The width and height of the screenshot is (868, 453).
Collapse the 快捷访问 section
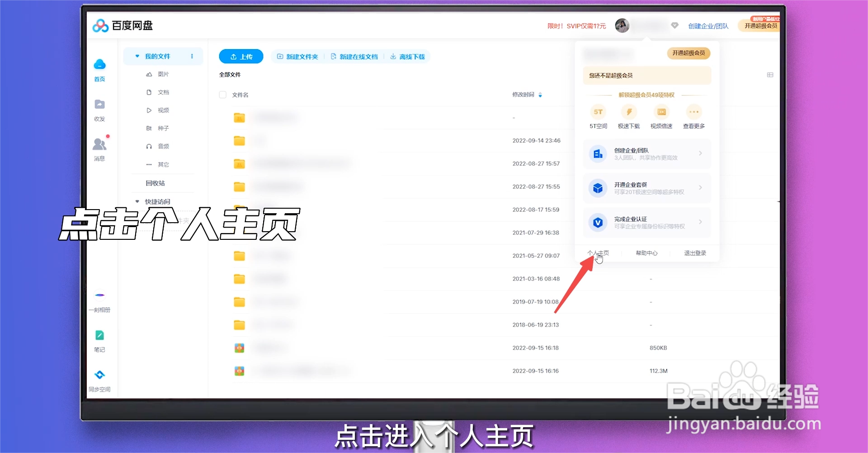137,202
